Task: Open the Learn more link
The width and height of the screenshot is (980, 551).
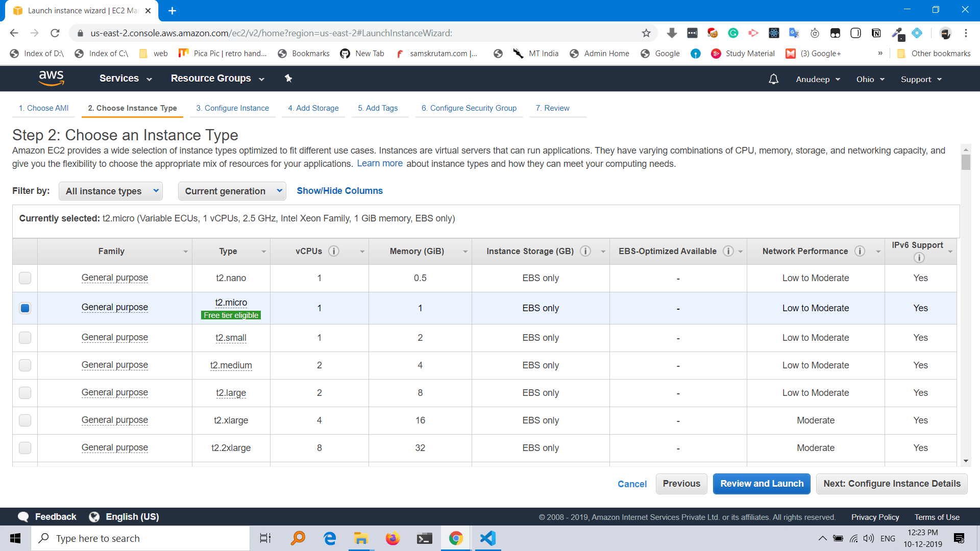Action: tap(380, 163)
